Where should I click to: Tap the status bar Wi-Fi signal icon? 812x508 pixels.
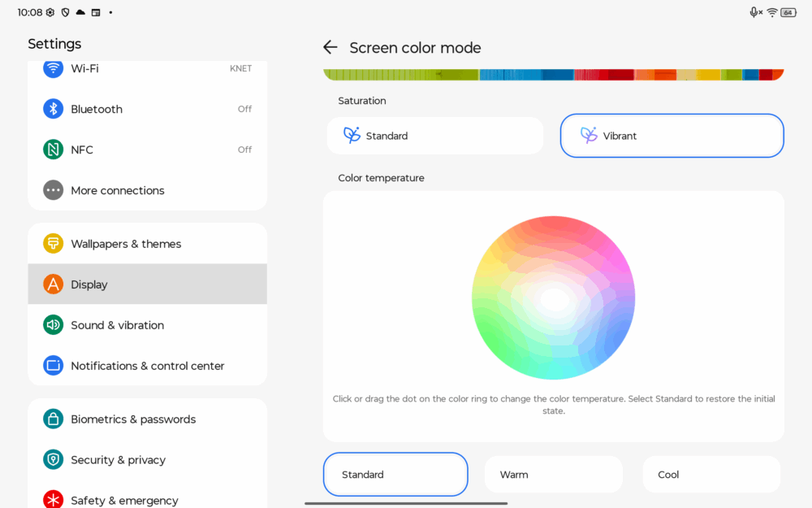pyautogui.click(x=772, y=12)
